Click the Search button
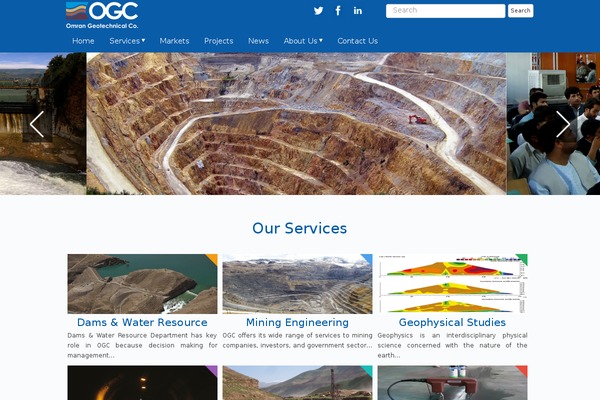The image size is (600, 400). click(520, 11)
